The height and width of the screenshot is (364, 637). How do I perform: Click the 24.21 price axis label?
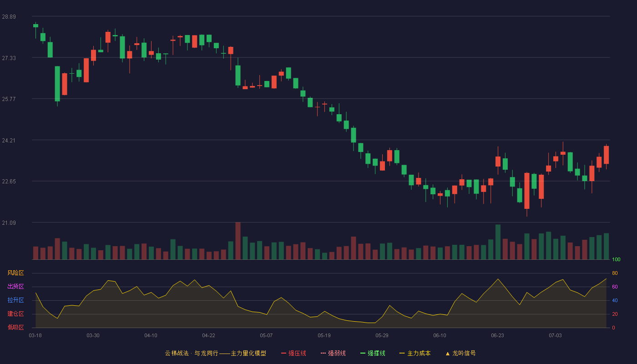click(x=9, y=140)
